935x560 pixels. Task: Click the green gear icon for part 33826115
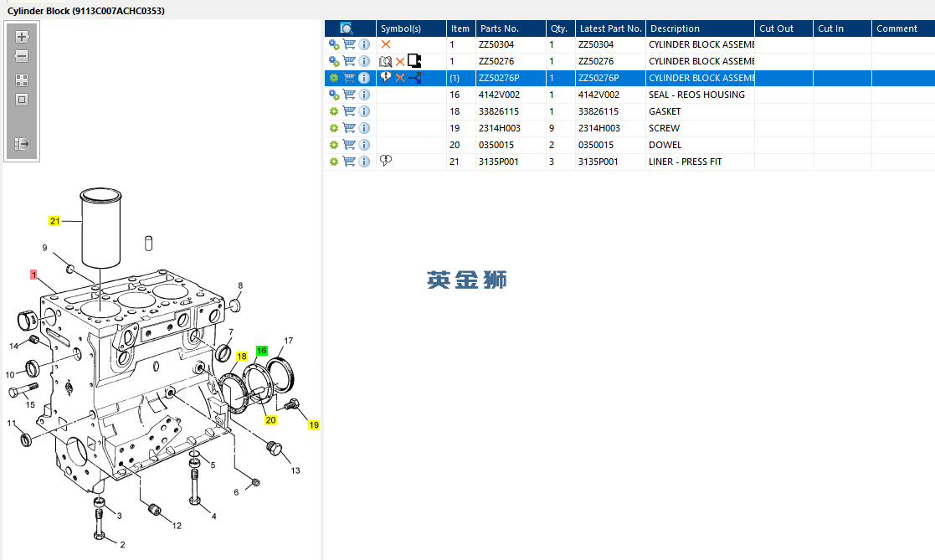[334, 111]
